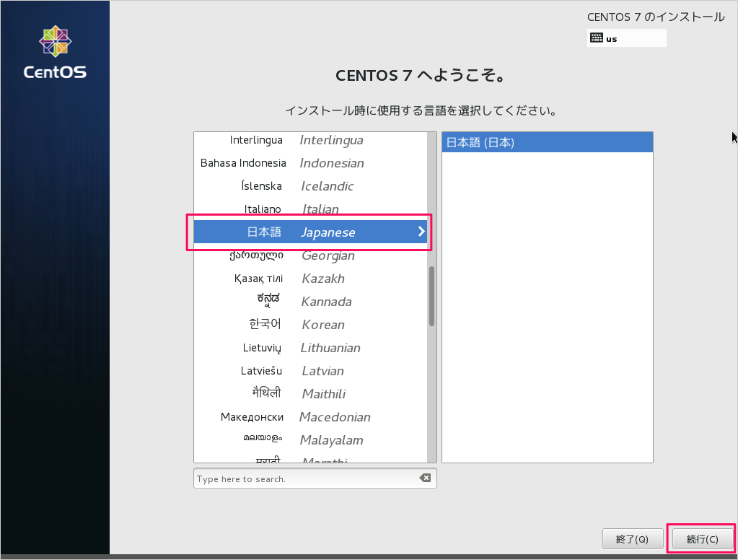This screenshot has height=560, width=738.
Task: Click 終了(Q) to quit installer
Action: [x=633, y=539]
